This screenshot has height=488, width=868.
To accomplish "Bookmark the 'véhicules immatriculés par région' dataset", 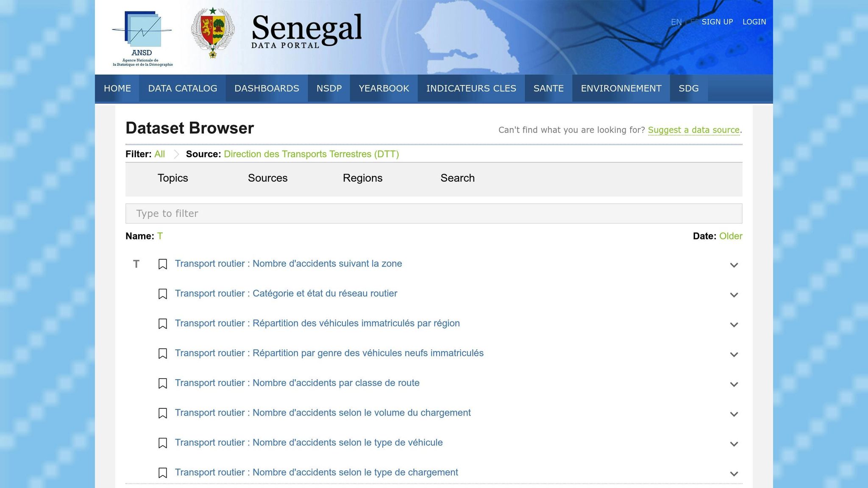I will (x=162, y=324).
